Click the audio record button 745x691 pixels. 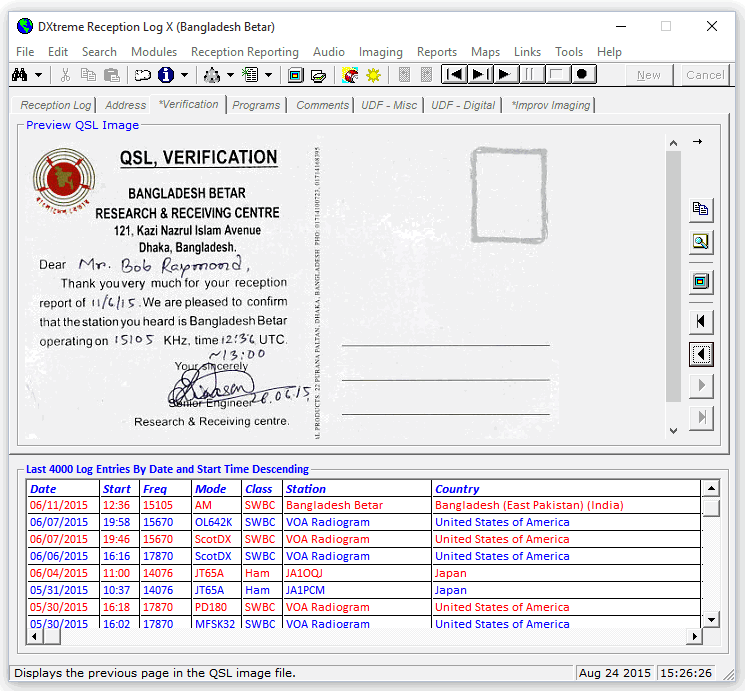[582, 75]
